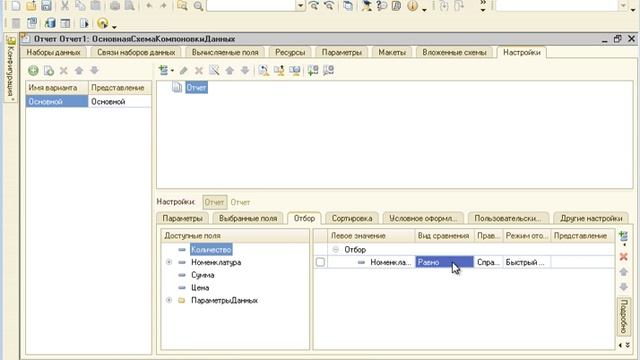Click the Подробно vertical button

(623, 316)
